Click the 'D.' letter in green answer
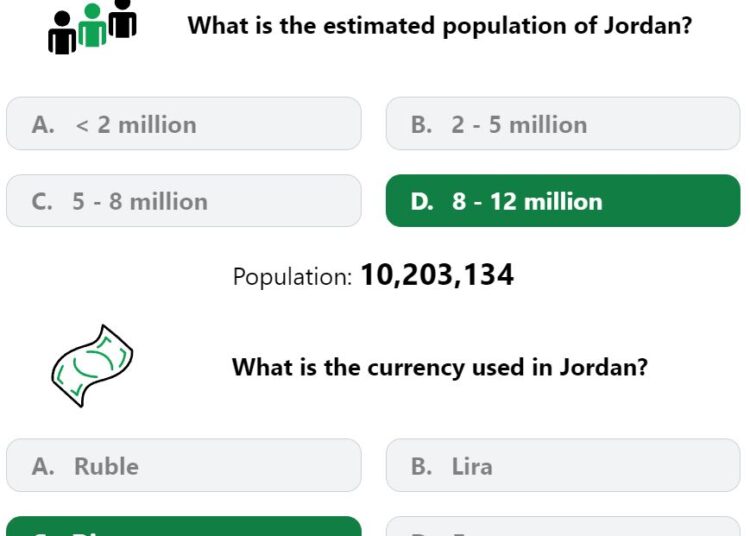This screenshot has width=750, height=536. (x=422, y=201)
